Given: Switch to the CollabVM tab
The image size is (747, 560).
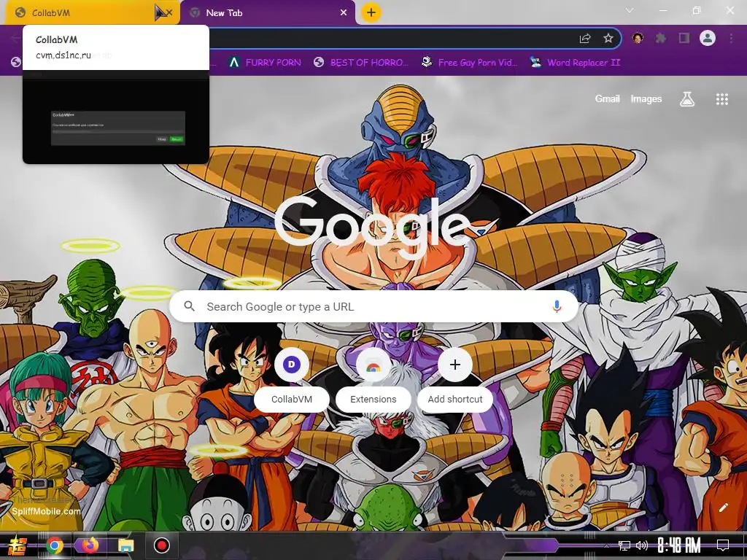Looking at the screenshot, I should 90,13.
